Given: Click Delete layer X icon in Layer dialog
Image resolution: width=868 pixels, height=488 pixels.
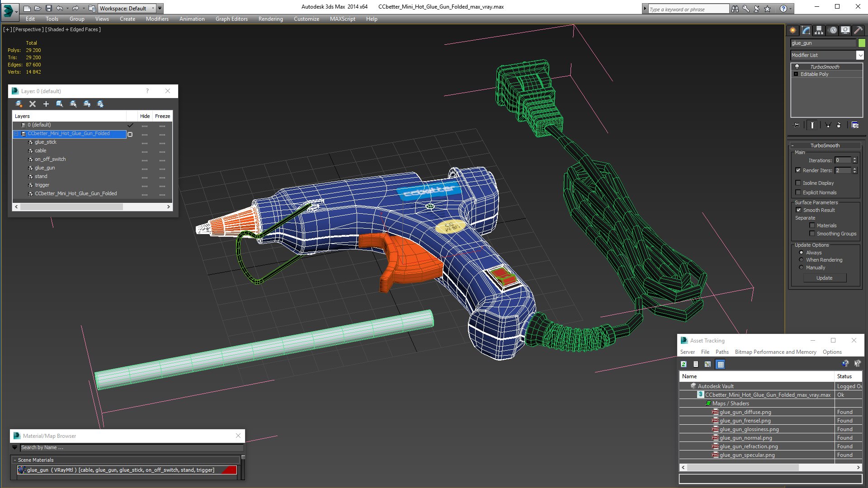Looking at the screenshot, I should (33, 104).
